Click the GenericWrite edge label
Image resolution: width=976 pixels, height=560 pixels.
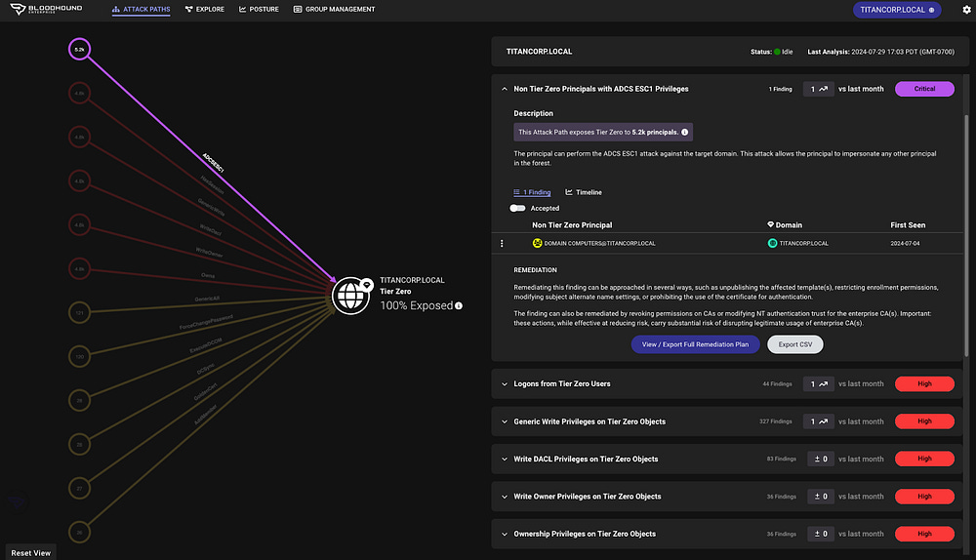[212, 207]
